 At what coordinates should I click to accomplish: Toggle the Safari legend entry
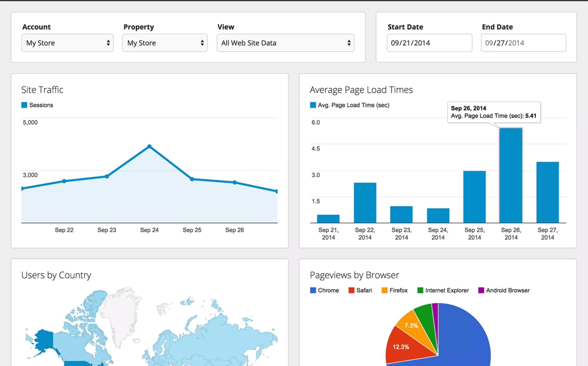pos(360,290)
